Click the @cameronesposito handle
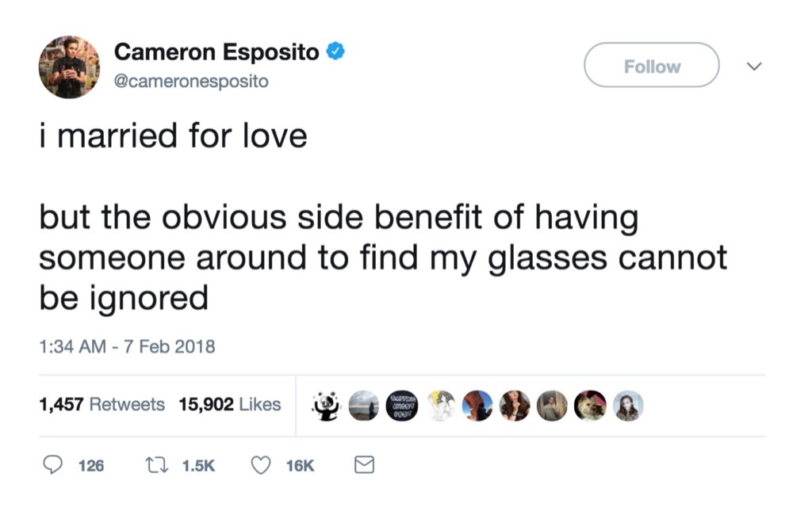The width and height of the screenshot is (812, 515). coord(193,81)
